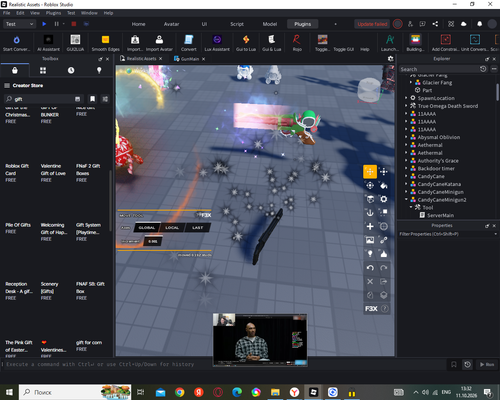Select the F3X anchor tool
500x400 pixels.
(x=370, y=213)
